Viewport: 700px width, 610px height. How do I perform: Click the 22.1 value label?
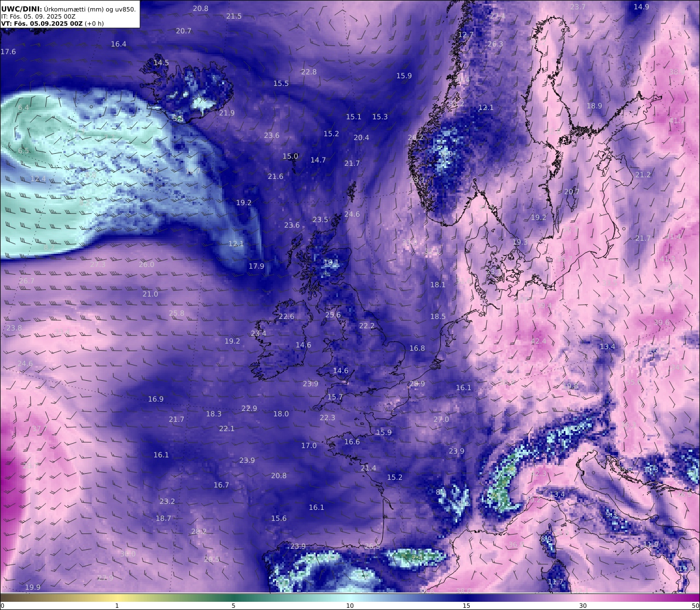(227, 429)
